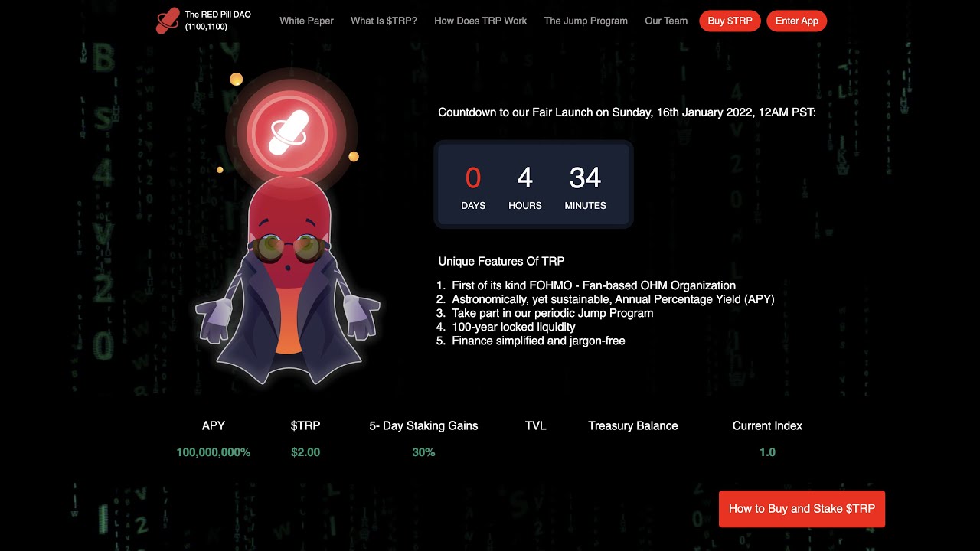The image size is (980, 551).
Task: Click the 0 DAYS countdown value
Action: coord(473,187)
